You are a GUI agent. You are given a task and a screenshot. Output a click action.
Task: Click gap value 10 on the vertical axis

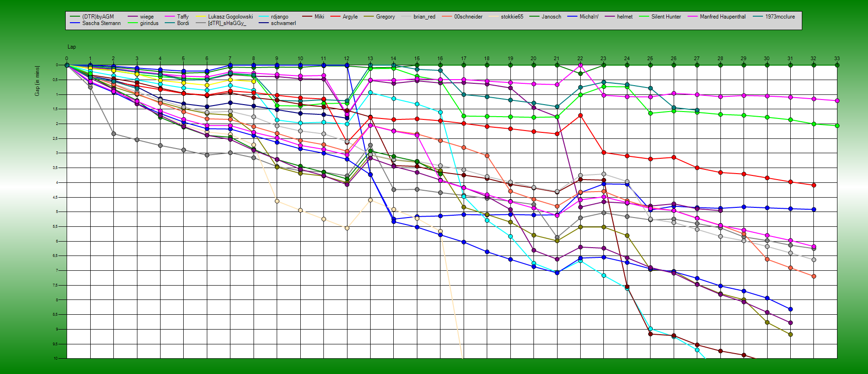pos(56,359)
